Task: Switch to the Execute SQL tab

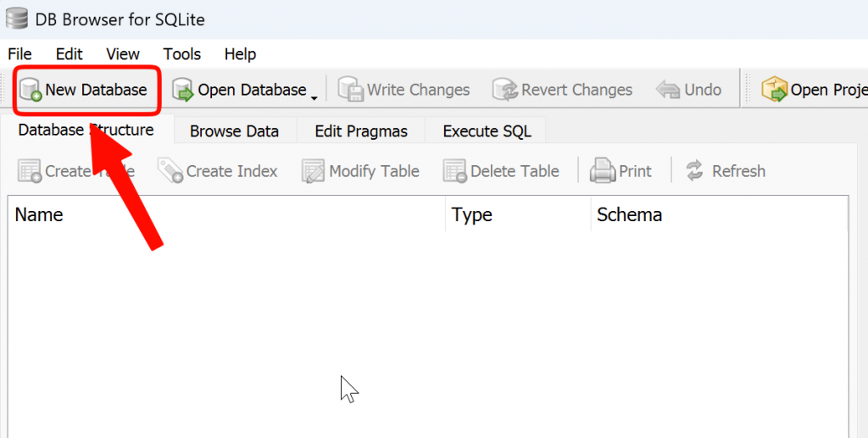Action: point(487,131)
